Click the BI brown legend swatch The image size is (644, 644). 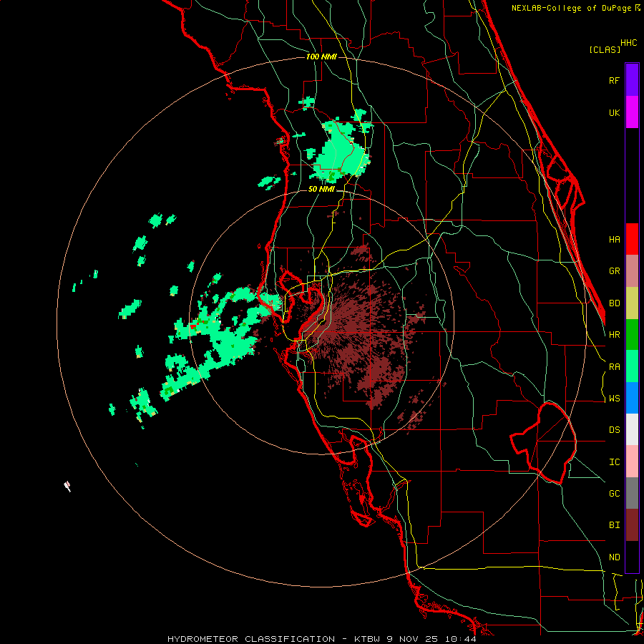pyautogui.click(x=632, y=525)
